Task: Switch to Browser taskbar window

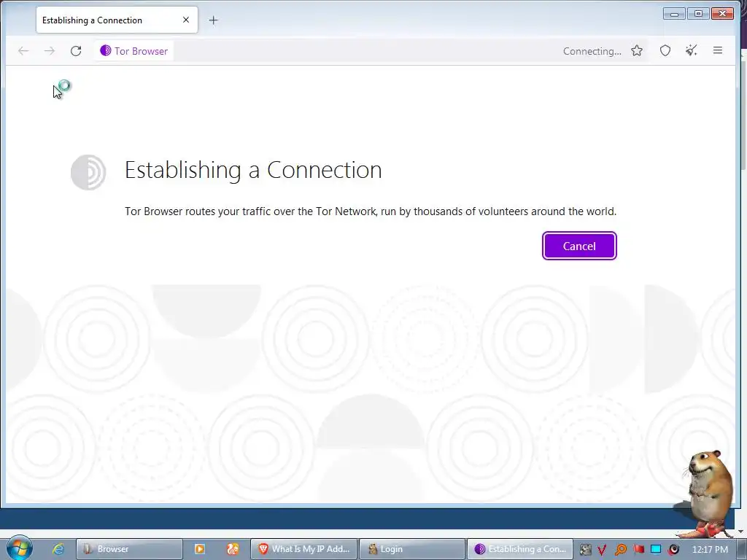Action: 130,549
